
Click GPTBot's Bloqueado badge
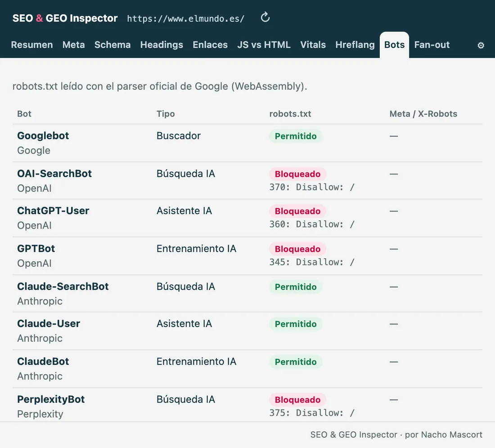point(297,249)
